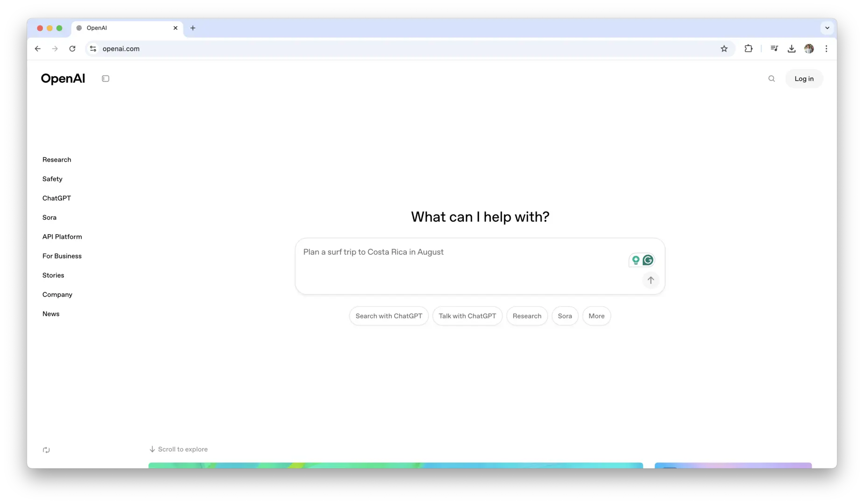Click the Grammarly G icon in prompt
The height and width of the screenshot is (504, 864).
tap(648, 260)
